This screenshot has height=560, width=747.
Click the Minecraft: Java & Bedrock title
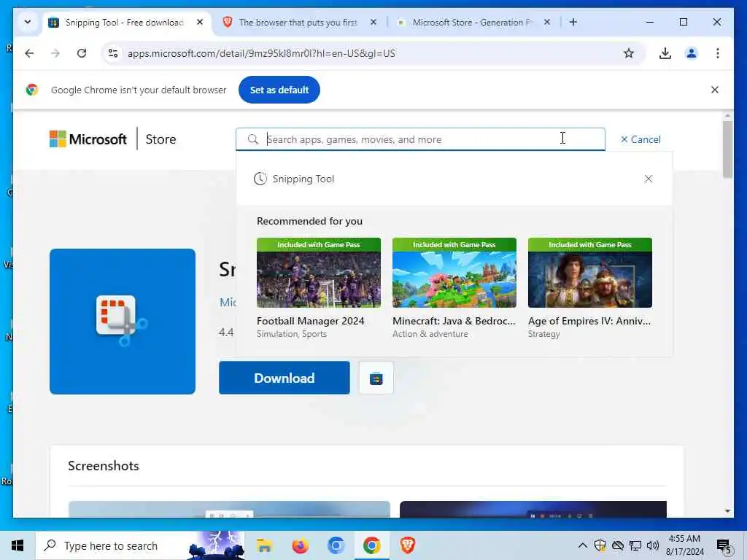pos(454,321)
